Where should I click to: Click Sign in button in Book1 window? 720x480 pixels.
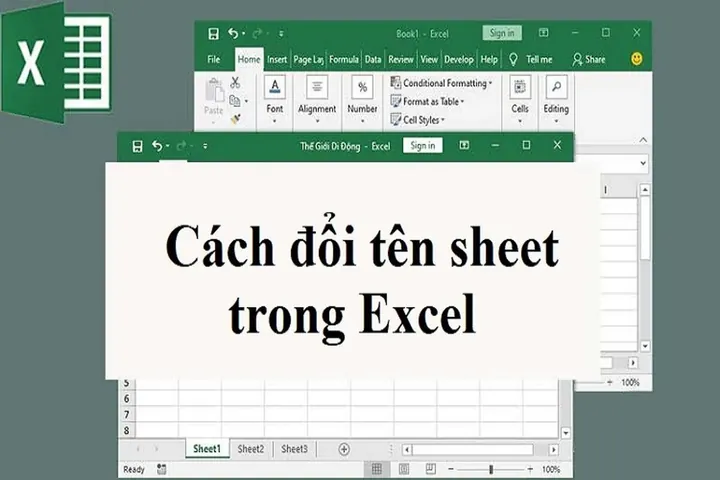(502, 33)
